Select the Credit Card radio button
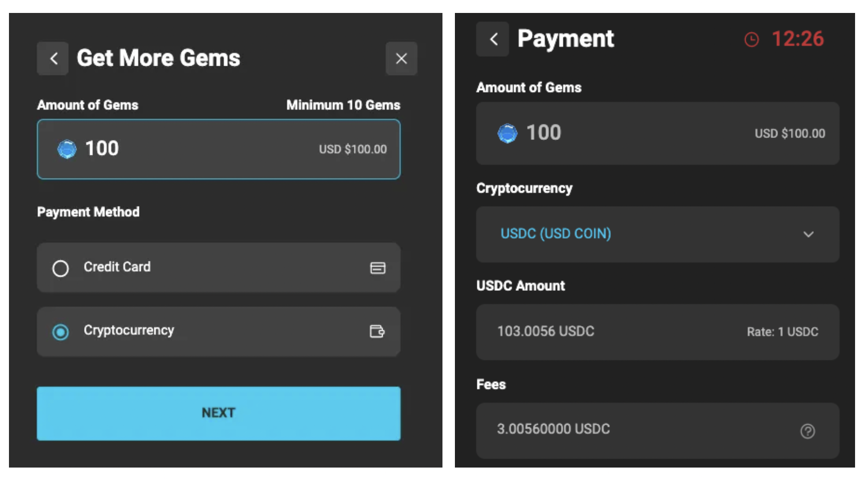This screenshot has width=868, height=479. [61, 268]
